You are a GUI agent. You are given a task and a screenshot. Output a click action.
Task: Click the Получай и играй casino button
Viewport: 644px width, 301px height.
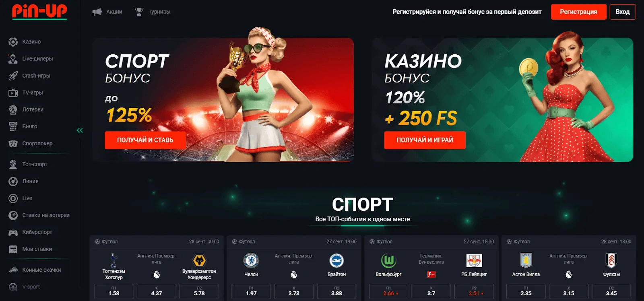tap(425, 140)
